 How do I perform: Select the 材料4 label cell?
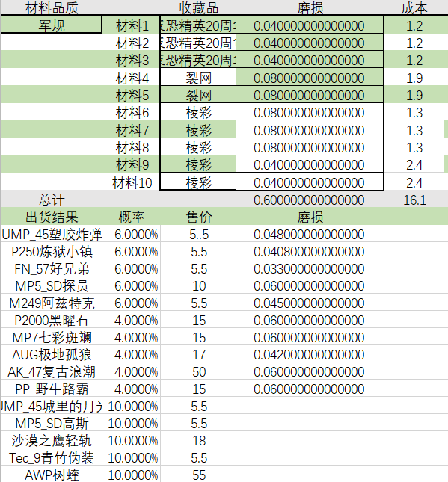(132, 78)
